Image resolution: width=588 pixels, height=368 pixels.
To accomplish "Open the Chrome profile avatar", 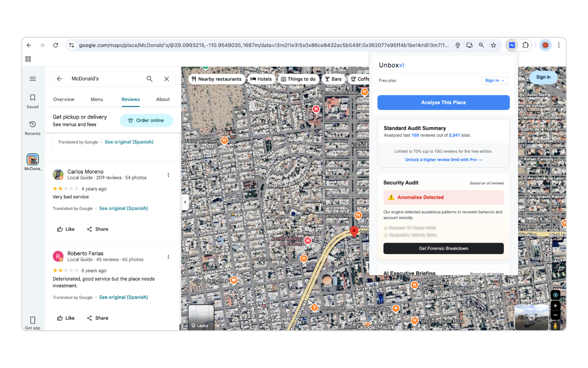I will point(545,45).
